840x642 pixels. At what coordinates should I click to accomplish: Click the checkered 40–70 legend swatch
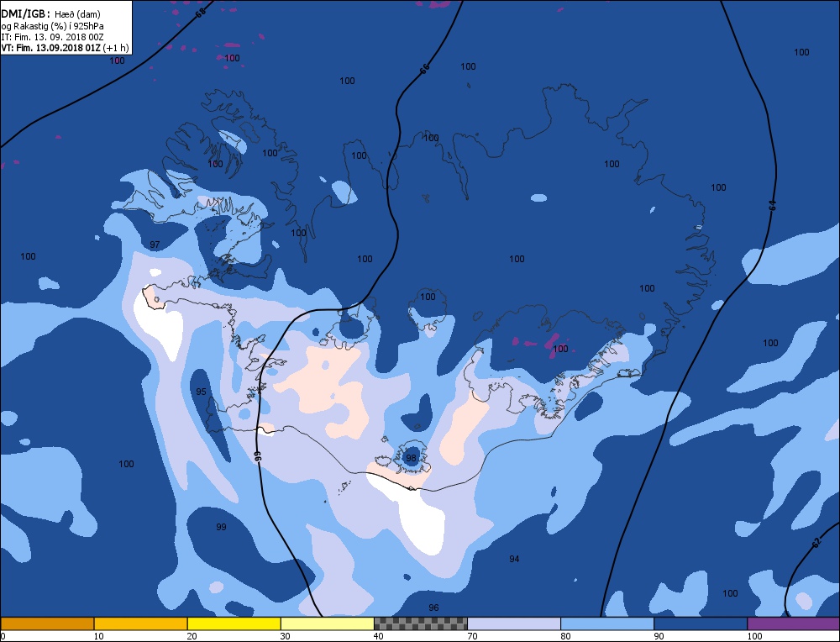(x=421, y=624)
